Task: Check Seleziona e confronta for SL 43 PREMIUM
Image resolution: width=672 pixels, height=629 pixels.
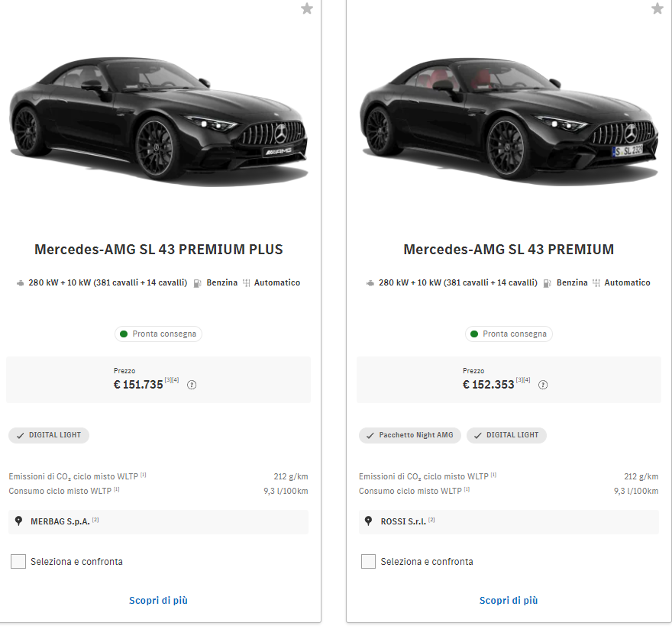Action: point(368,561)
